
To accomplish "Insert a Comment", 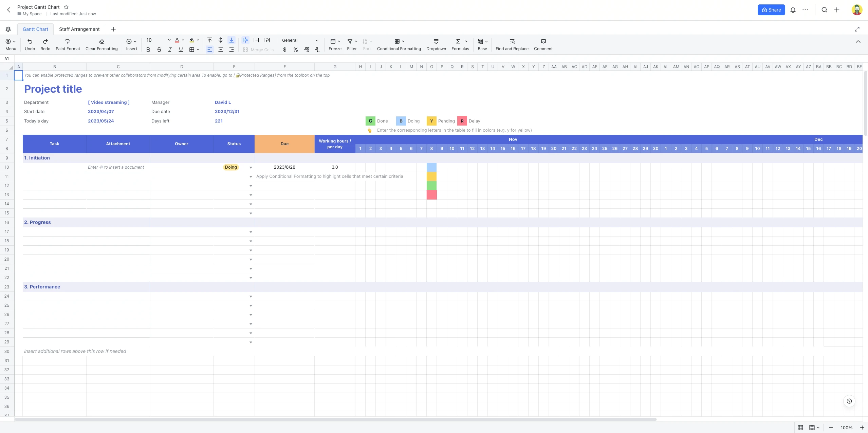I will click(543, 44).
